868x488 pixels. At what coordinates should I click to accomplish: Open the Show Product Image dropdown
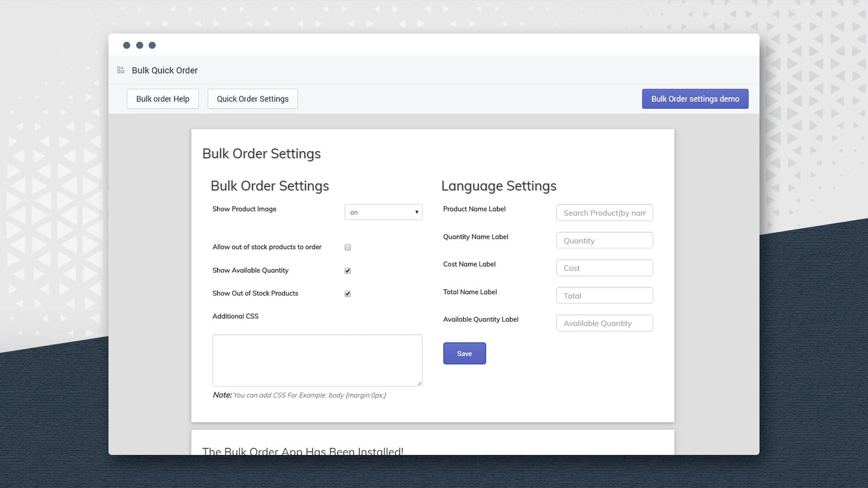[383, 212]
